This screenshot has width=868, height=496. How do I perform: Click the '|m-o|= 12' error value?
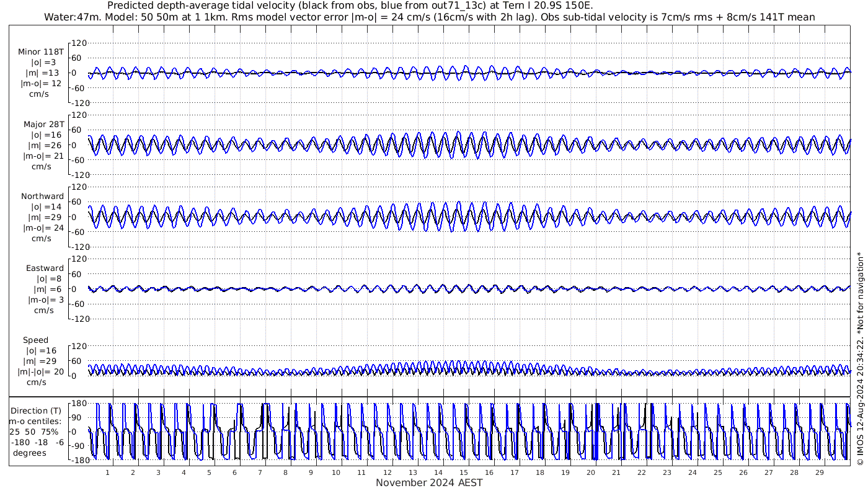[41, 84]
